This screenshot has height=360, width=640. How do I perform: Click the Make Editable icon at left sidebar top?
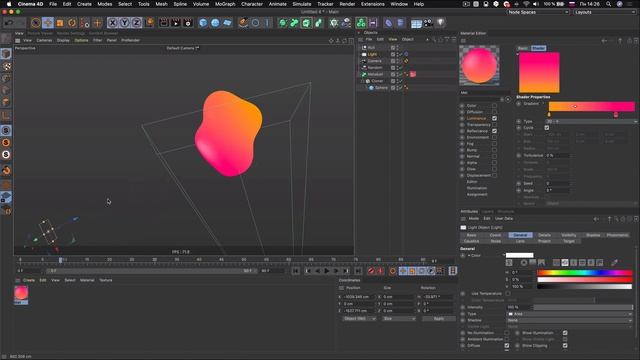(x=6, y=39)
